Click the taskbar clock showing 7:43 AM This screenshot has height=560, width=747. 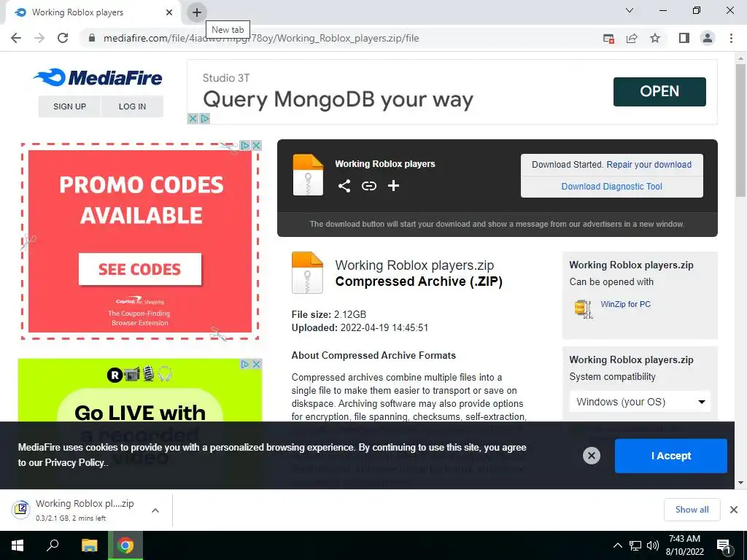click(x=684, y=545)
